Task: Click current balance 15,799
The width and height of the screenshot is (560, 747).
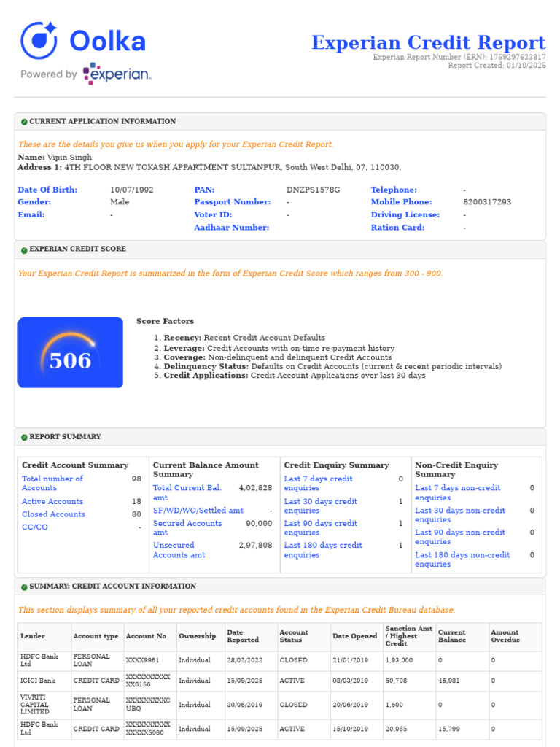Action: click(x=449, y=729)
